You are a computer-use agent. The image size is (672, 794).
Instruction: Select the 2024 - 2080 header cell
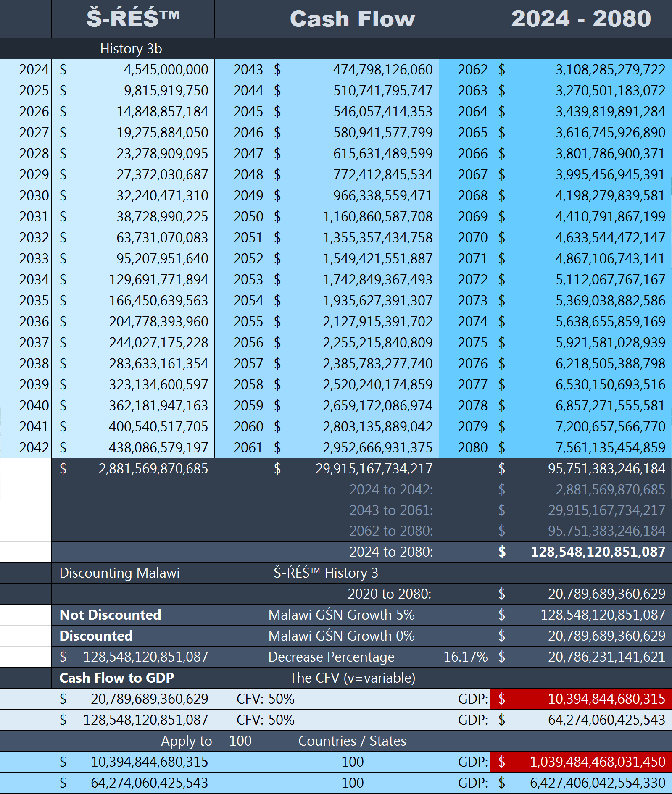click(581, 19)
